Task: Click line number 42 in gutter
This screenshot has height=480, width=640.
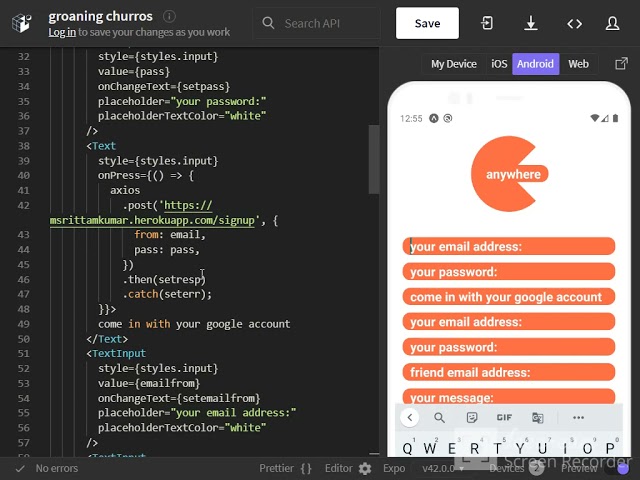Action: pyautogui.click(x=24, y=205)
